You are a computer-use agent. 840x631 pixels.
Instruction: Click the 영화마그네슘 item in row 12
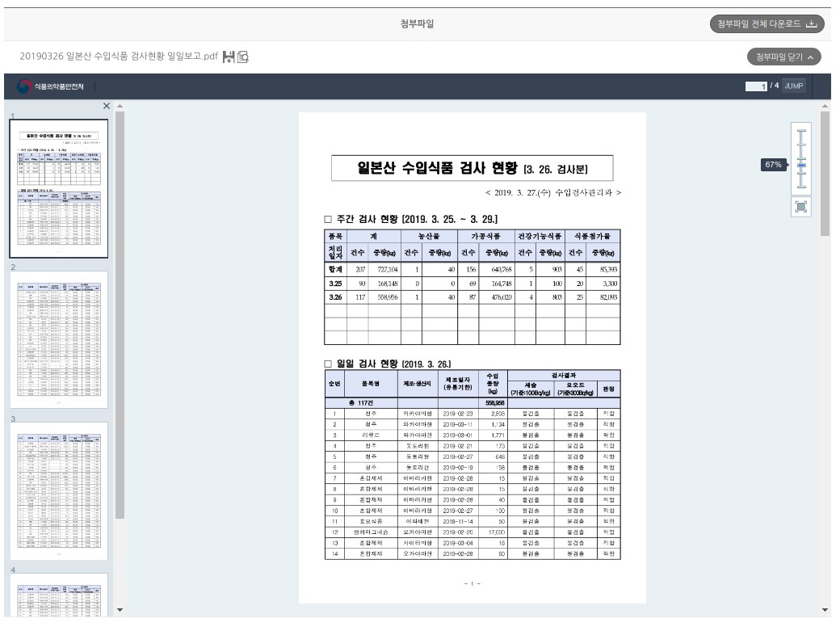tap(371, 532)
